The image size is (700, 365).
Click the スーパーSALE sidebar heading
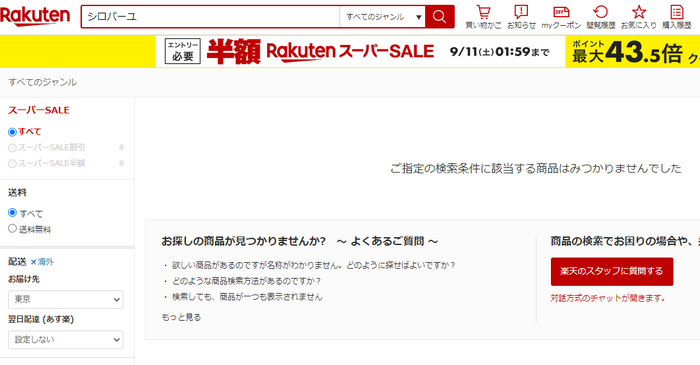tap(39, 110)
